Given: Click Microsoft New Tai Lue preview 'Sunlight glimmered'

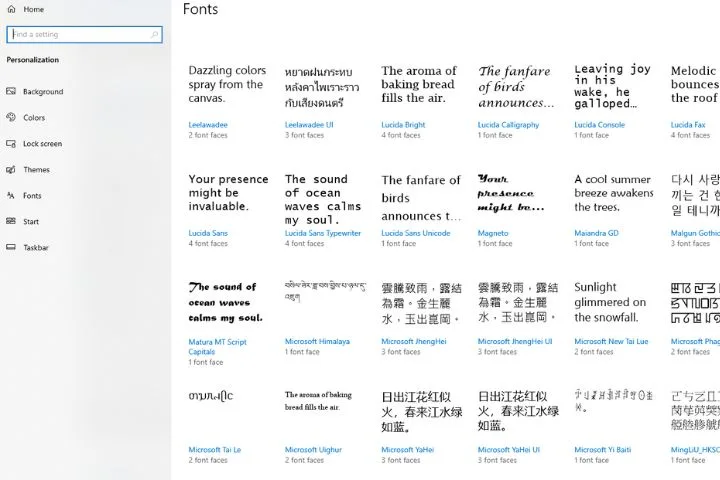Looking at the screenshot, I should click(610, 302).
